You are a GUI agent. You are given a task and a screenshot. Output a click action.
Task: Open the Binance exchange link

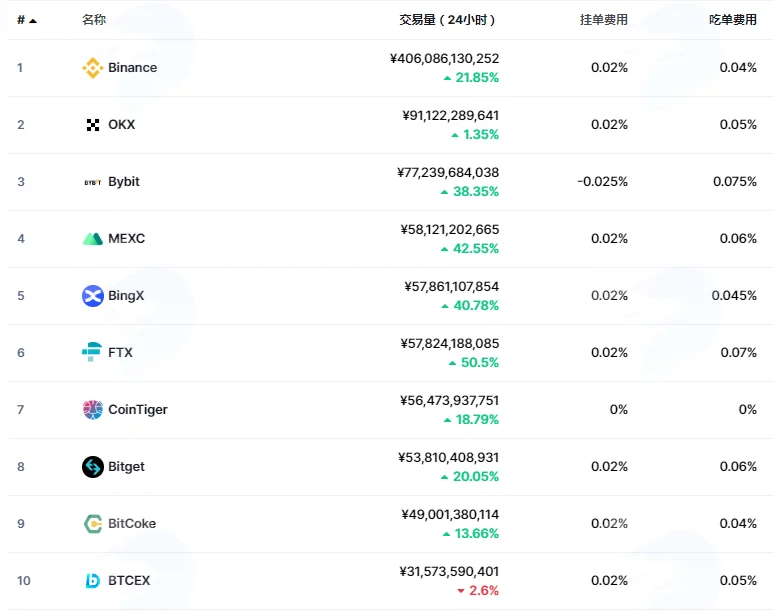coord(132,68)
